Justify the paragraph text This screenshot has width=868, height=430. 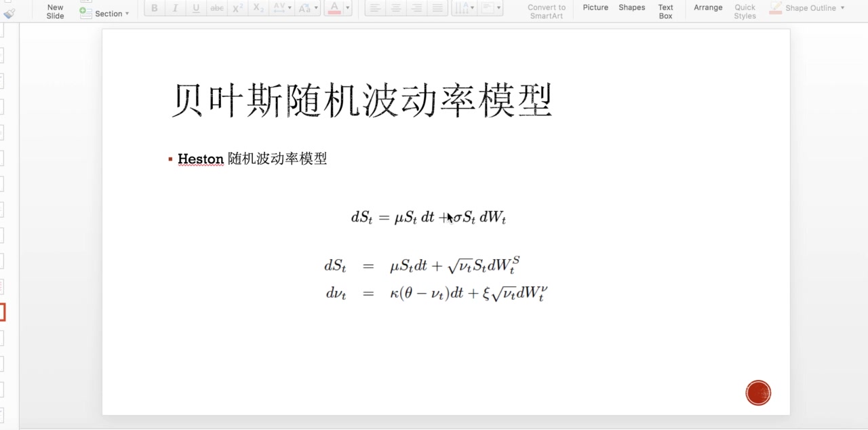pyautogui.click(x=437, y=7)
